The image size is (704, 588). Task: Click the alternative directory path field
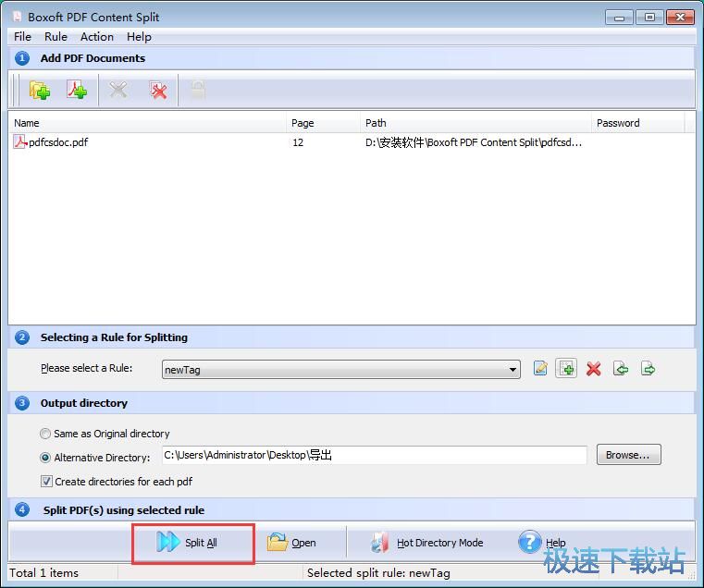pos(374,455)
